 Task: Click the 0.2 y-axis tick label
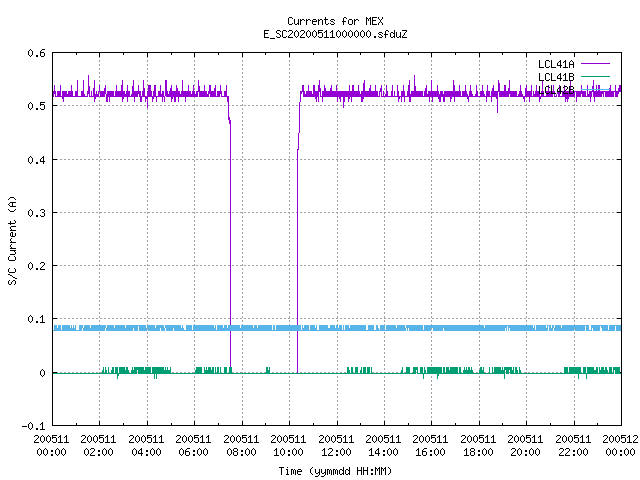pos(36,266)
